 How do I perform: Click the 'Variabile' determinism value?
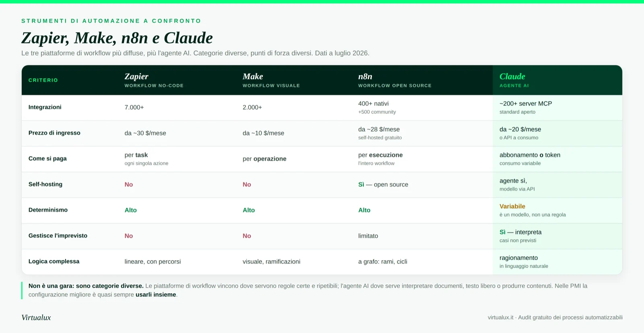point(512,206)
